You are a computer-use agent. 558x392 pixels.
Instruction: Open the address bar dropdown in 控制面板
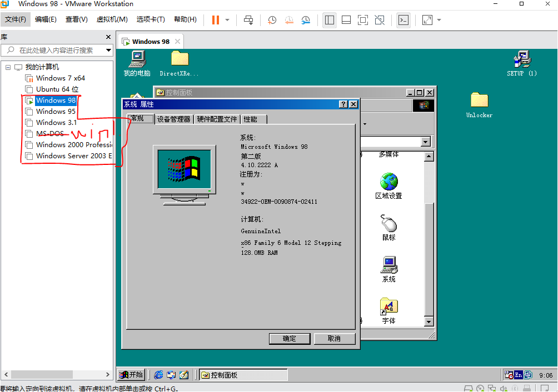[x=425, y=142]
